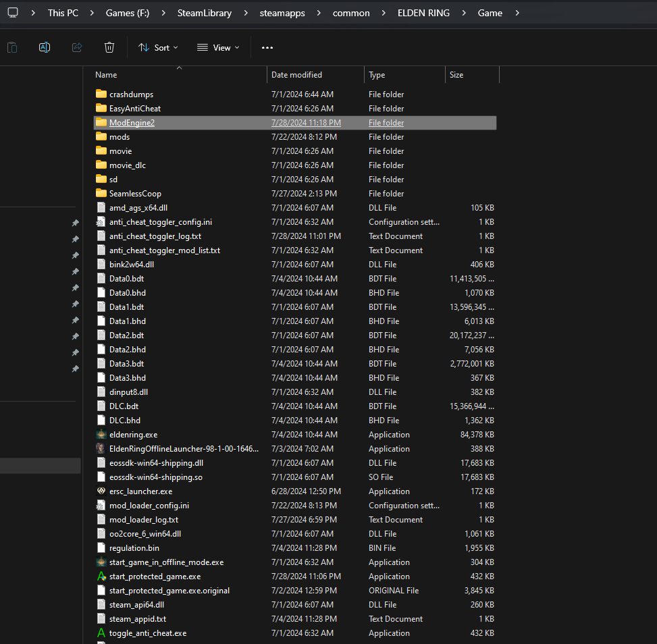Select the start_game_in_offline_mode.exe icon
The height and width of the screenshot is (644, 657).
click(x=101, y=562)
